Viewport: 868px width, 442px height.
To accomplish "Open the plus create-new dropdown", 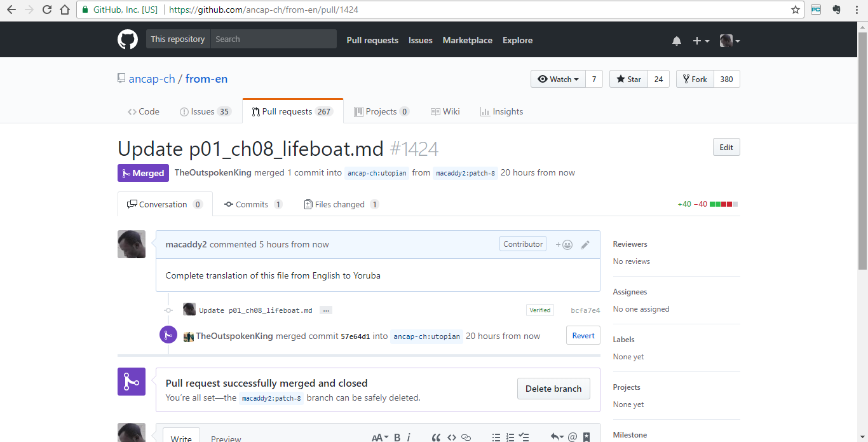I will point(701,41).
